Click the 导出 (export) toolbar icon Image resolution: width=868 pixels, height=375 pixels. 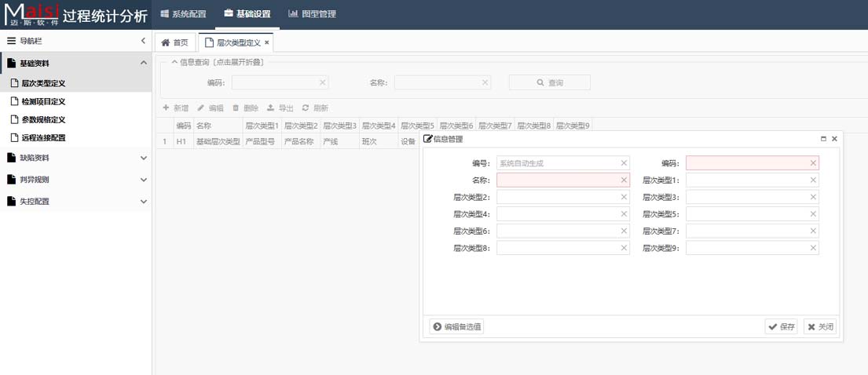(271, 108)
